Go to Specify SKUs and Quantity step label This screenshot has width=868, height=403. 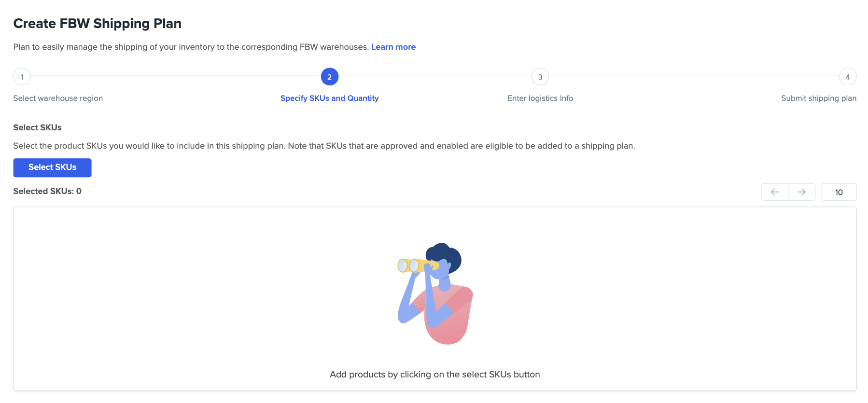click(x=329, y=98)
